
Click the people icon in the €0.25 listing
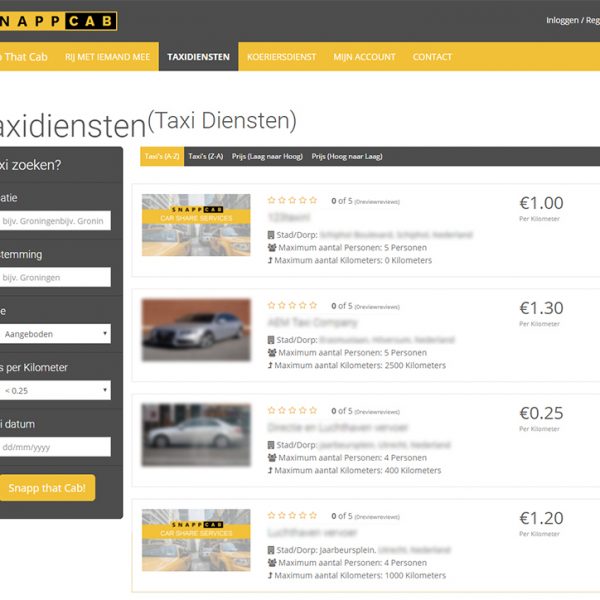point(272,457)
